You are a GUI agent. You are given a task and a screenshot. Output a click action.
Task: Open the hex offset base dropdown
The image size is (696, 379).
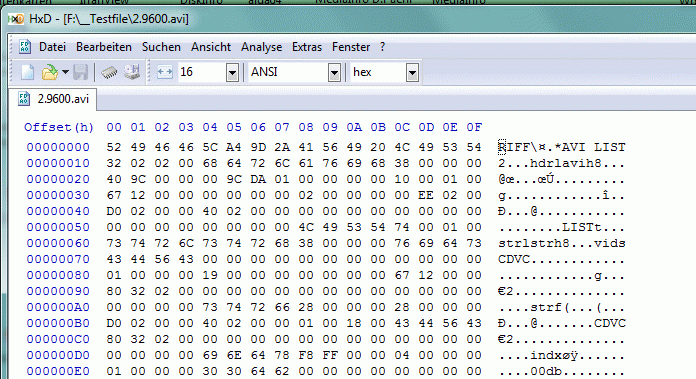[412, 72]
